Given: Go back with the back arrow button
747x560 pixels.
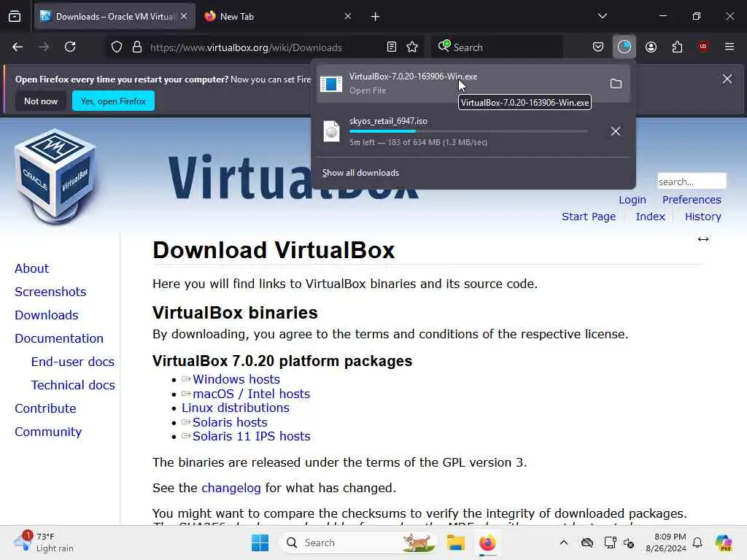Looking at the screenshot, I should pyautogui.click(x=18, y=47).
